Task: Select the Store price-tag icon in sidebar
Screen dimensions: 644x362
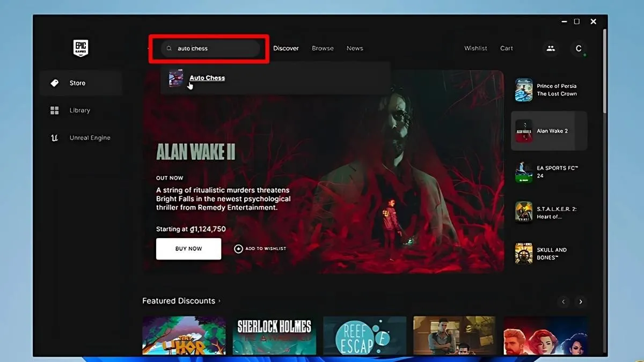Action: pos(55,83)
